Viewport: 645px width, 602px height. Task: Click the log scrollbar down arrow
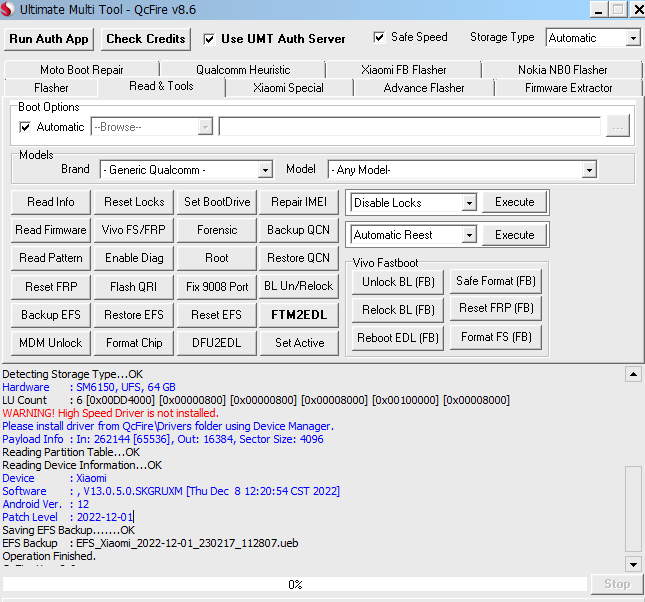pos(633,565)
